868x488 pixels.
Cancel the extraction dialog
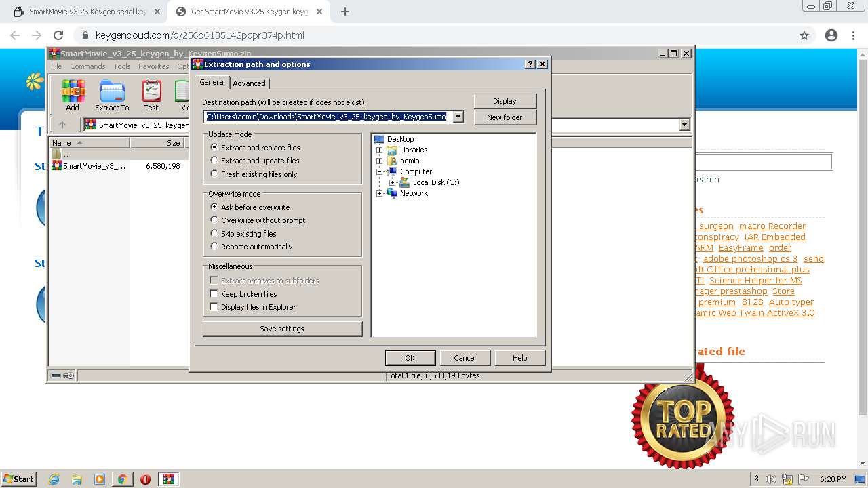tap(465, 358)
